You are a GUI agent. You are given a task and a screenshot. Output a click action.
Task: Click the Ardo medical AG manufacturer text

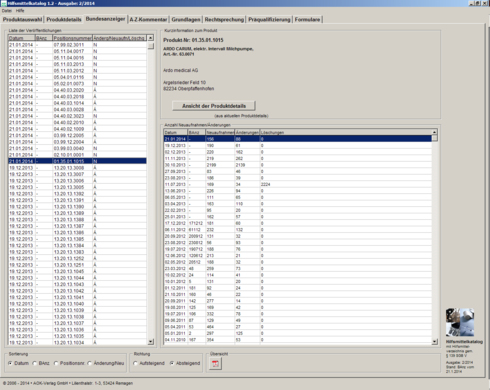click(x=180, y=70)
